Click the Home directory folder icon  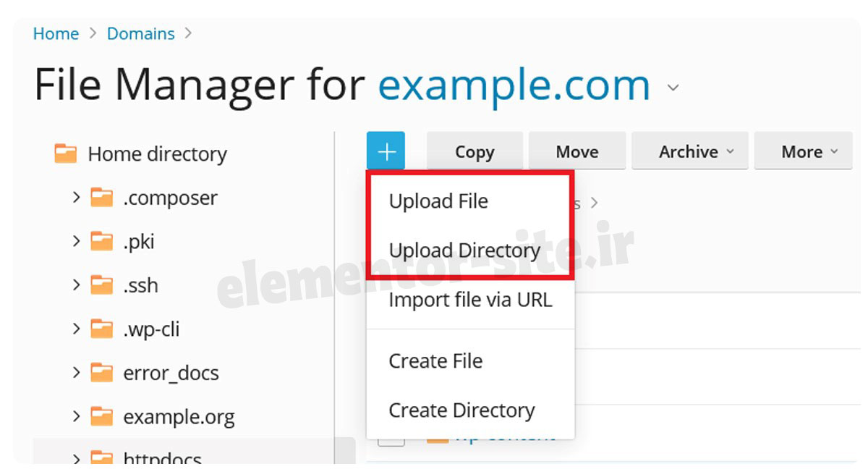[x=66, y=153]
